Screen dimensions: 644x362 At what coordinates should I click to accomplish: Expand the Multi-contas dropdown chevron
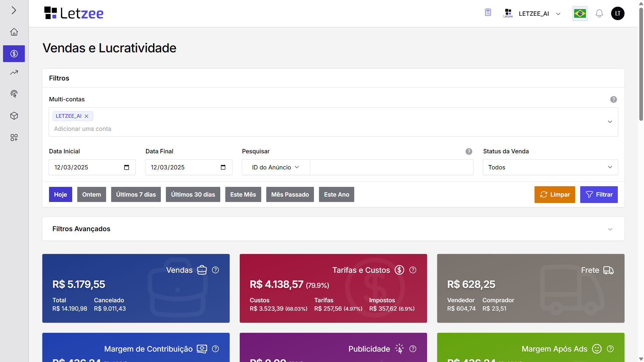click(610, 122)
